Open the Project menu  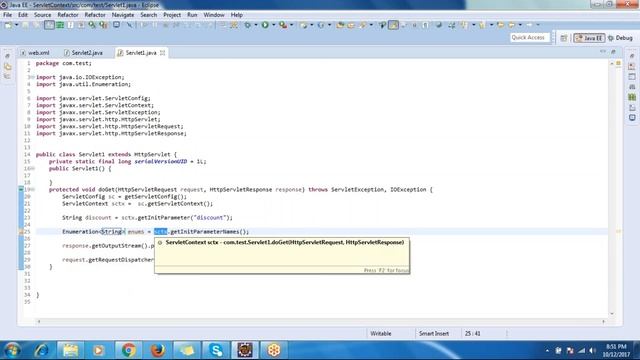(x=172, y=15)
